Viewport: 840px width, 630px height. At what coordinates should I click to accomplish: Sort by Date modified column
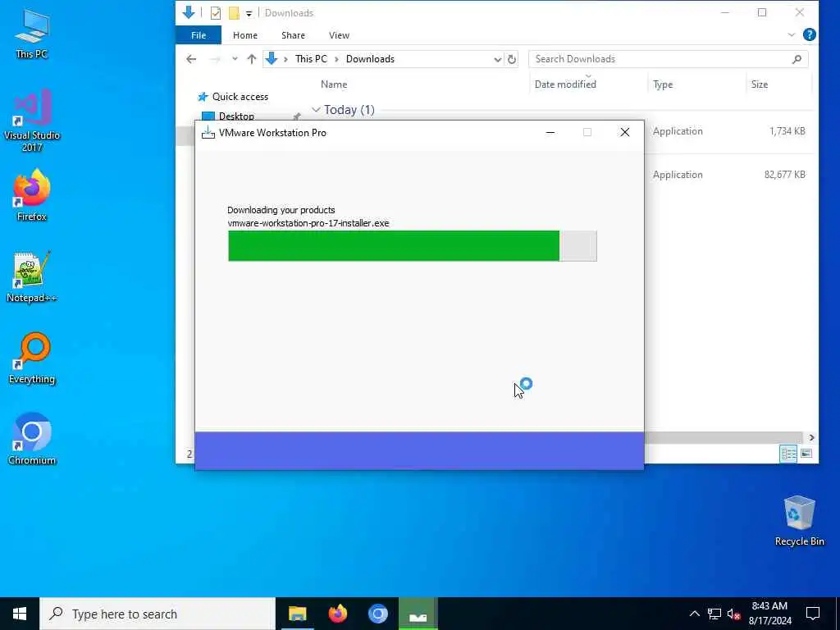[565, 84]
